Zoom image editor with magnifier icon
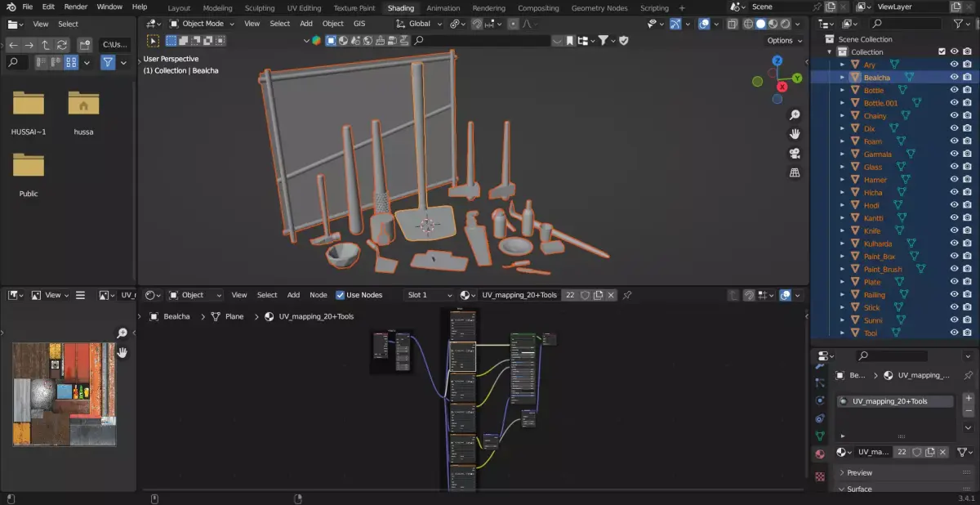980x505 pixels. point(122,333)
